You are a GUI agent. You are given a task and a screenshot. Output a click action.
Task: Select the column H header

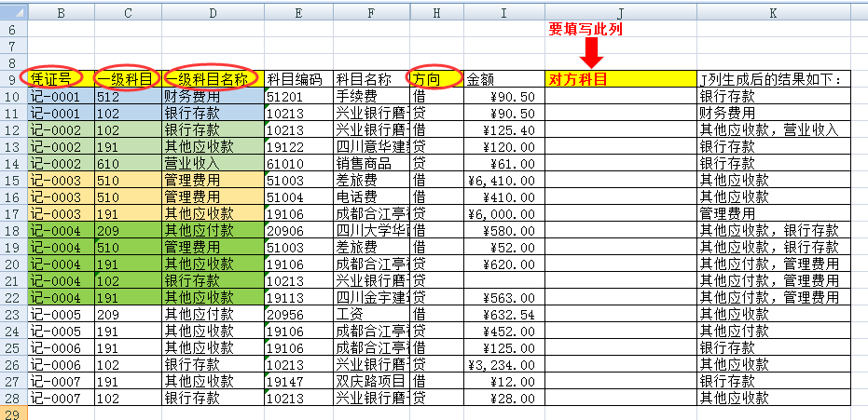436,11
